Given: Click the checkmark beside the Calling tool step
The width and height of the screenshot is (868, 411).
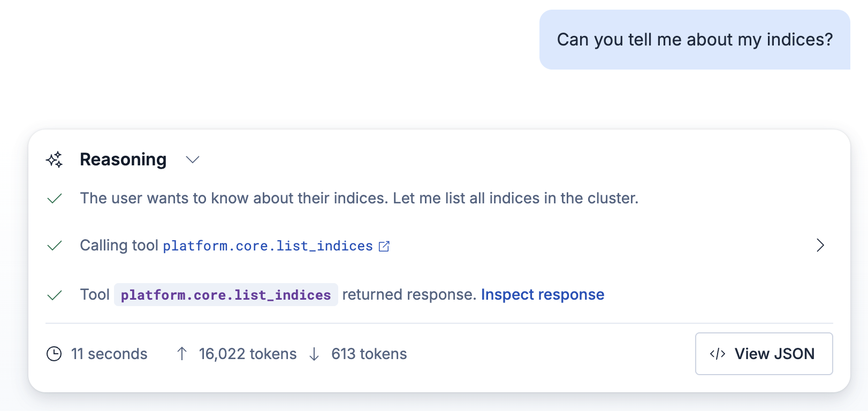Looking at the screenshot, I should point(55,246).
